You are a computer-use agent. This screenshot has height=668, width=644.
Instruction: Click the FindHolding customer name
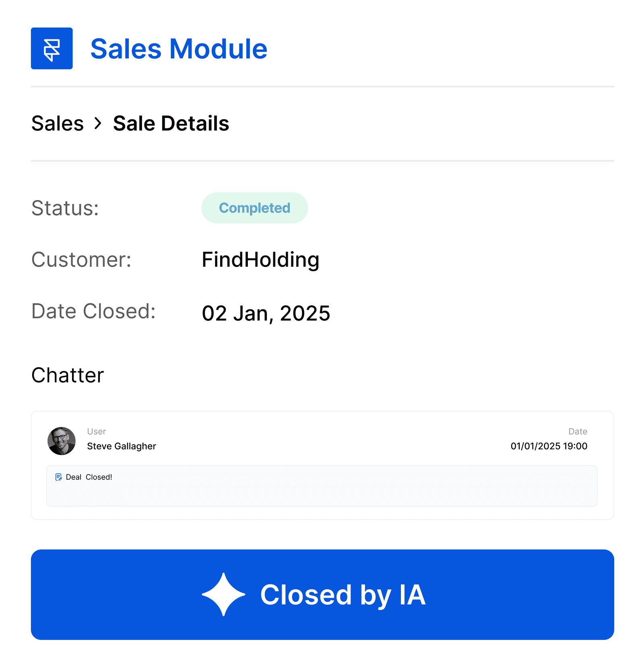pyautogui.click(x=260, y=260)
